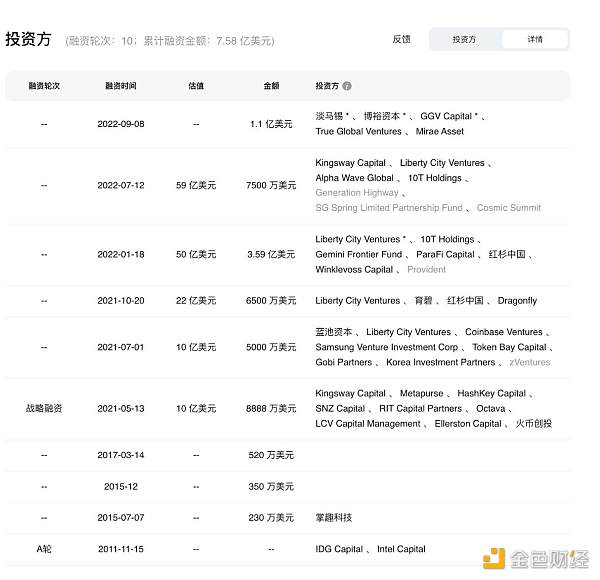This screenshot has height=580, width=600.
Task: Select the amount 7500 万美元
Action: (x=271, y=186)
